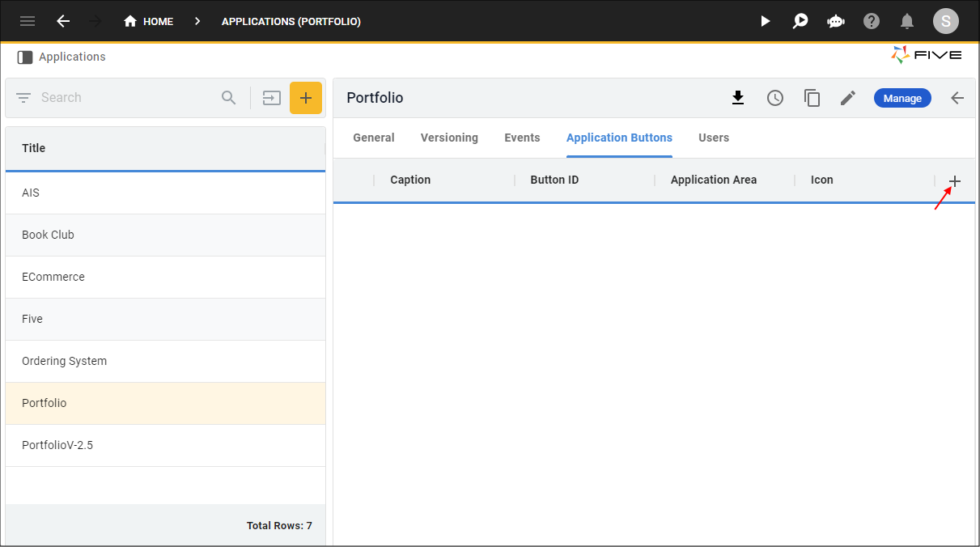Screen dimensions: 980x547
Task: Search the applications list with the magnifier
Action: pyautogui.click(x=228, y=97)
